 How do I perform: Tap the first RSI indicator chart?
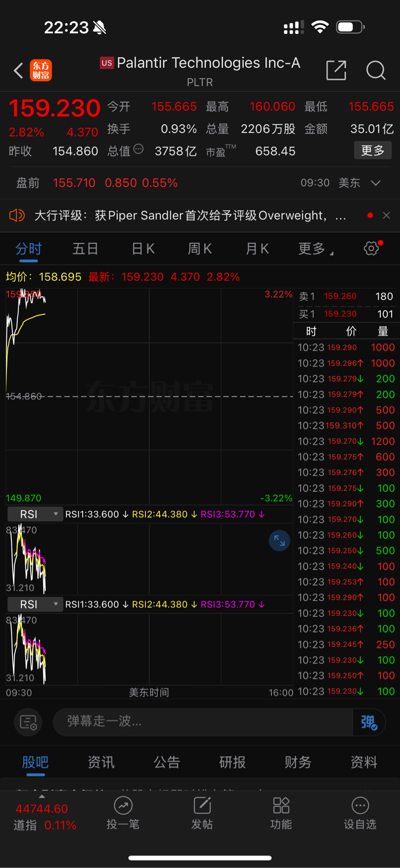(x=149, y=558)
